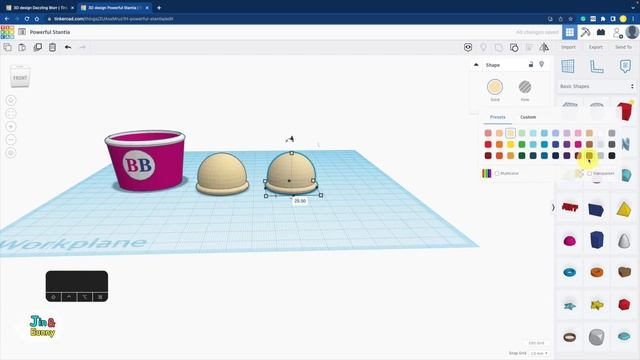
Task: Pick the bright yellow color swatch
Action: coord(511,144)
